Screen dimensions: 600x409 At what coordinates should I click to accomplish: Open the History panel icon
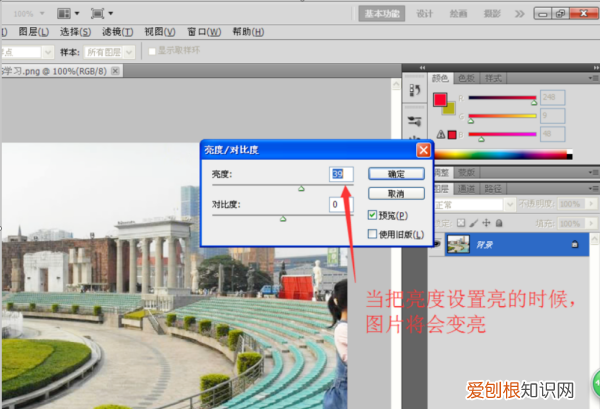[x=415, y=90]
